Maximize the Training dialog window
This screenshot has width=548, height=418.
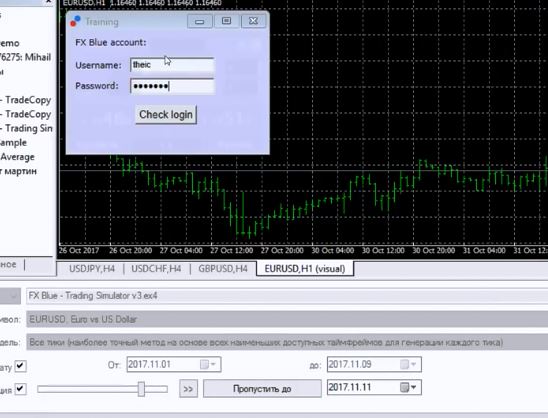click(226, 21)
